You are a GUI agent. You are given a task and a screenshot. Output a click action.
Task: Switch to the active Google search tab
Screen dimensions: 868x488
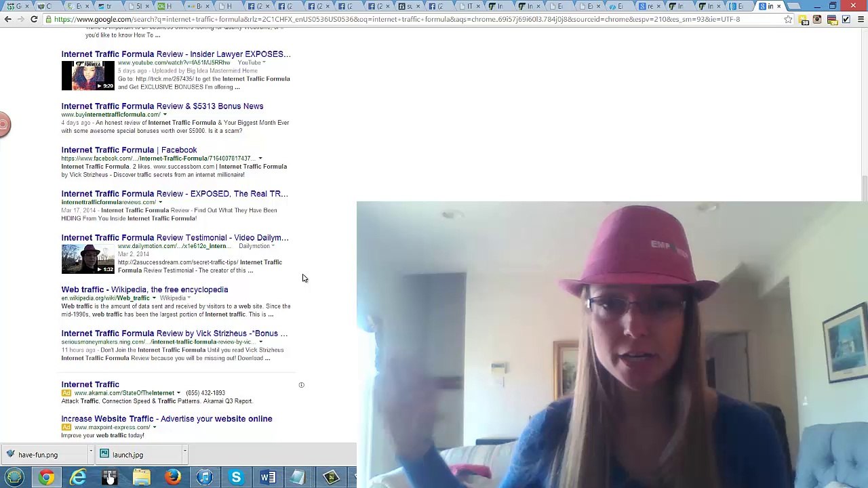(x=771, y=7)
